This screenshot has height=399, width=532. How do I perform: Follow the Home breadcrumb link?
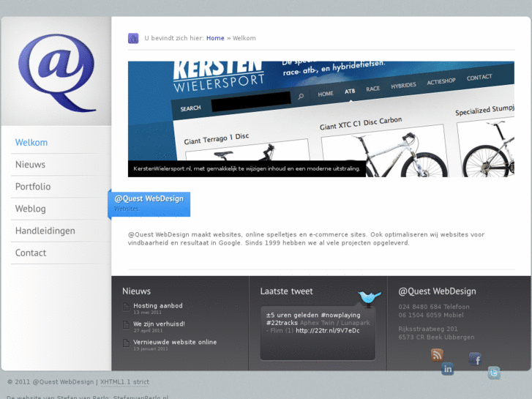coord(215,38)
